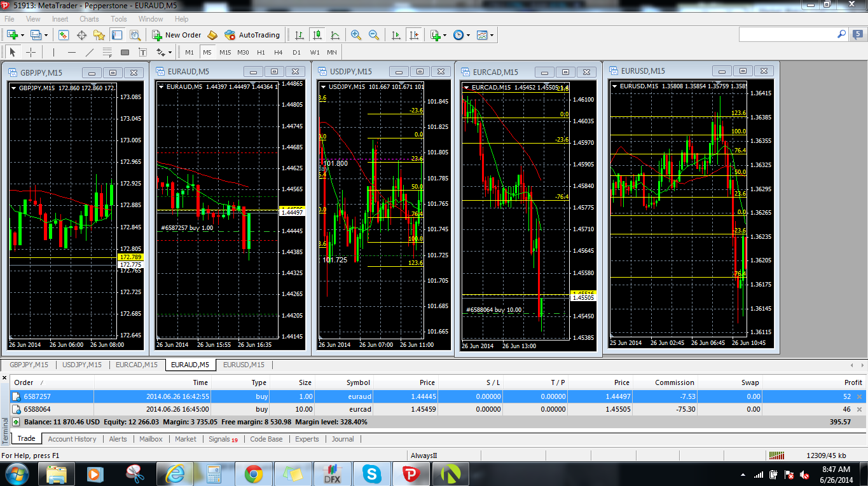Open the Charts menu

[89, 19]
